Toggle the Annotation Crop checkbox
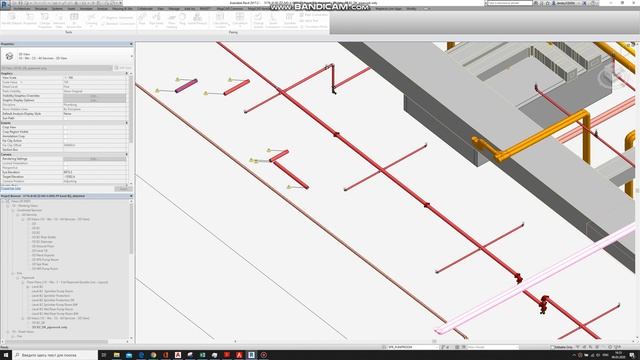The image size is (640, 360). tap(66, 136)
